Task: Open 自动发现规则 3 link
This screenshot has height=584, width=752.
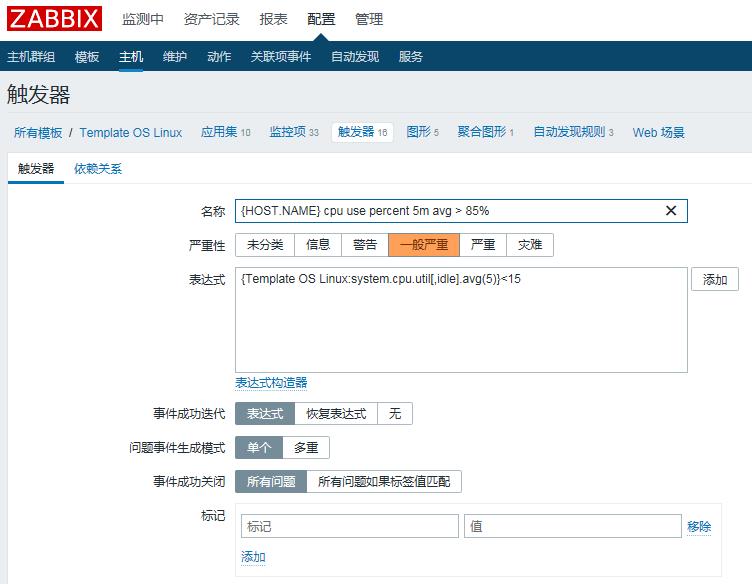Action: tap(573, 132)
